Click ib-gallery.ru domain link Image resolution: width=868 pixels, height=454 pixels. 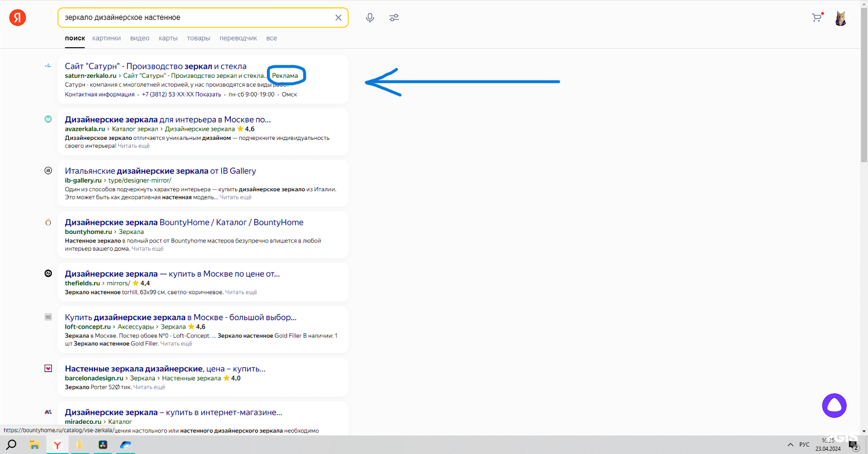83,180
